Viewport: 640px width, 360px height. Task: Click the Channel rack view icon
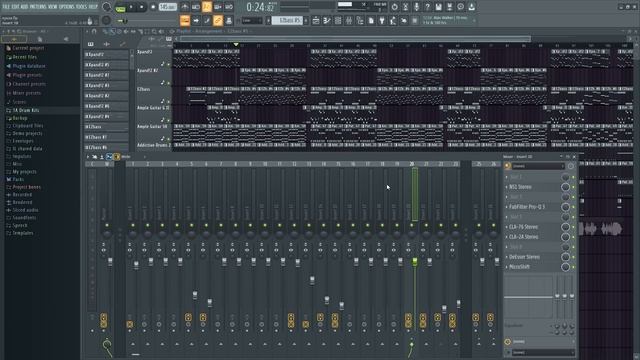[x=338, y=20]
